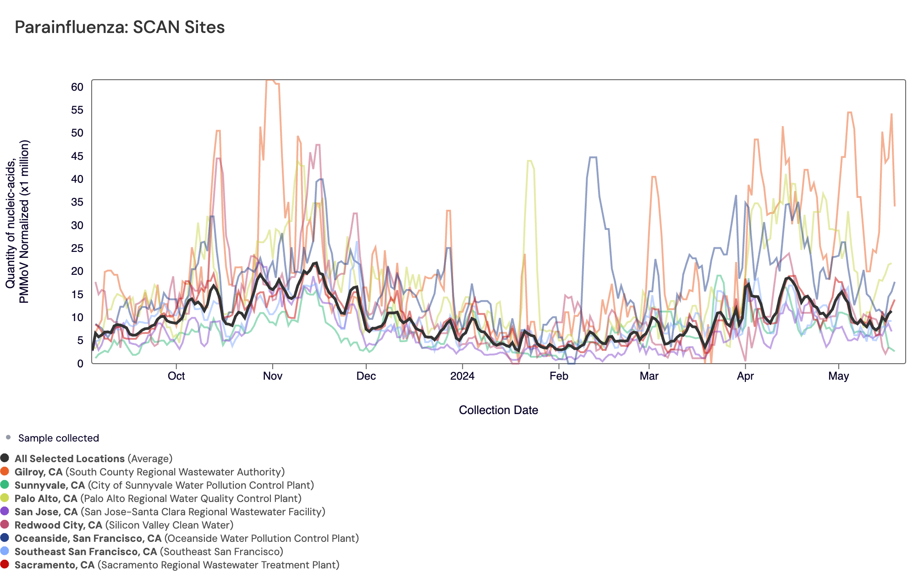This screenshot has height=578, width=924.
Task: Click the black All Selected Locations legend dot
Action: [5, 458]
